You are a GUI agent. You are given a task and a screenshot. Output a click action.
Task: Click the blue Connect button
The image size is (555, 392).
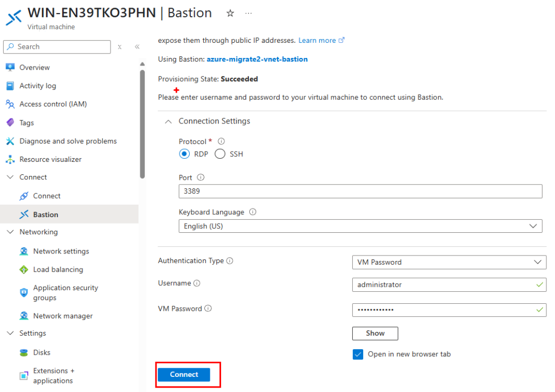point(184,375)
